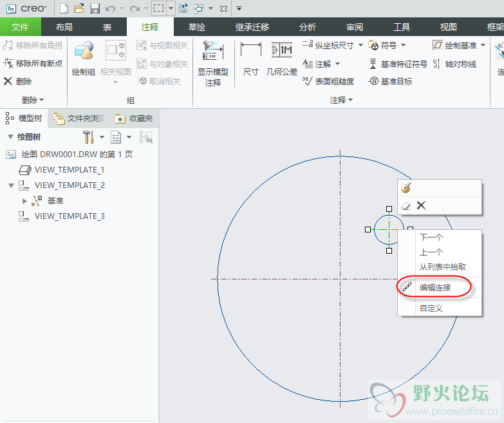The width and height of the screenshot is (504, 423).
Task: Open the 绘制基准 dropdown arrow
Action: click(483, 45)
